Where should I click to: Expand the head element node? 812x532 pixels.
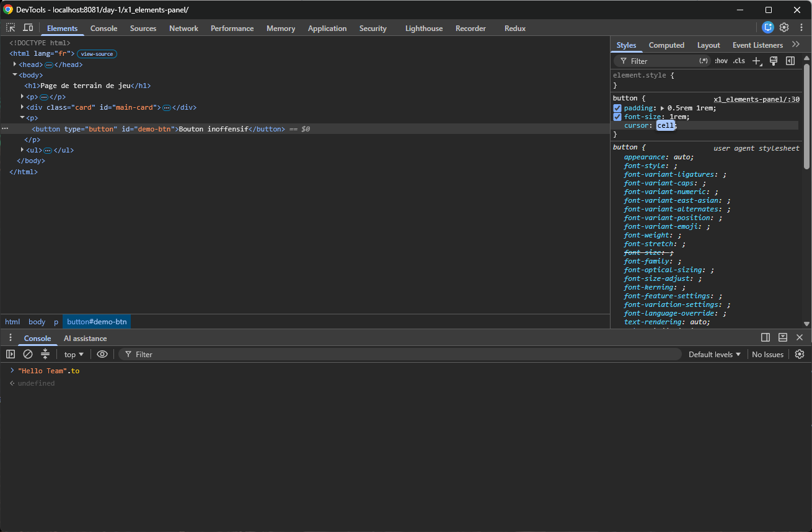tap(15, 64)
